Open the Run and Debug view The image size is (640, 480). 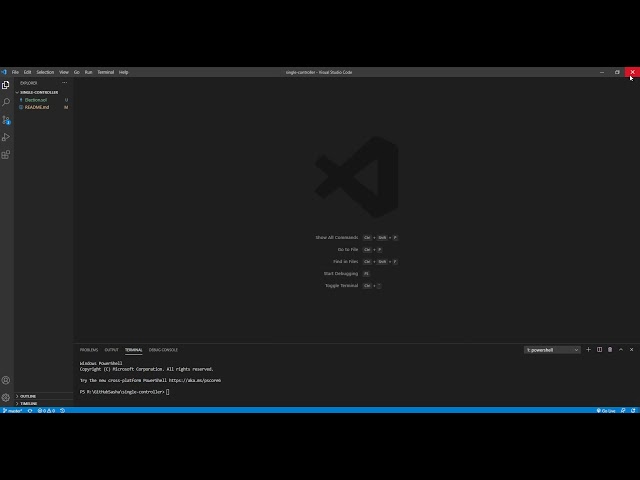coord(6,137)
